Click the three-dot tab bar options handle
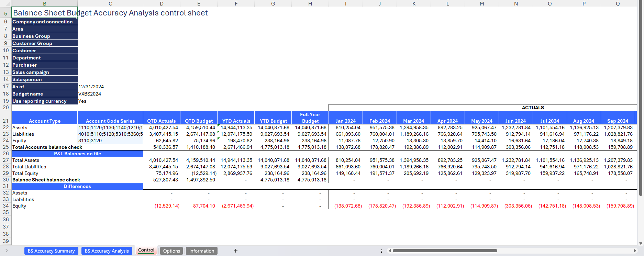 [381, 251]
